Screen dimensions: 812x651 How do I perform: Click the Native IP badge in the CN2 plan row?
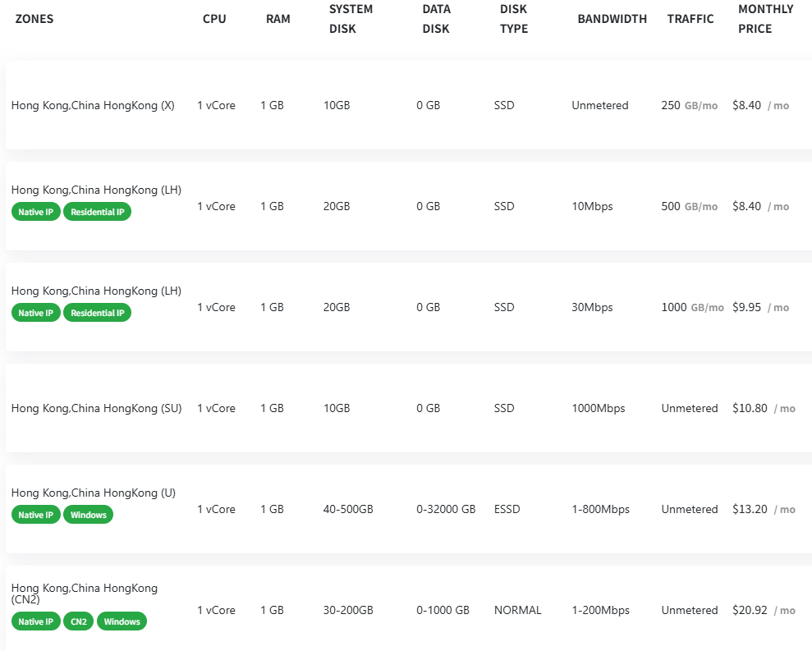(36, 621)
